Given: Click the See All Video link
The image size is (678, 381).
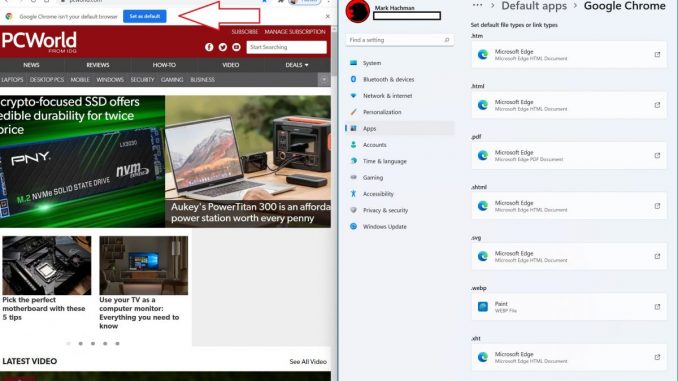Looking at the screenshot, I should 308,362.
